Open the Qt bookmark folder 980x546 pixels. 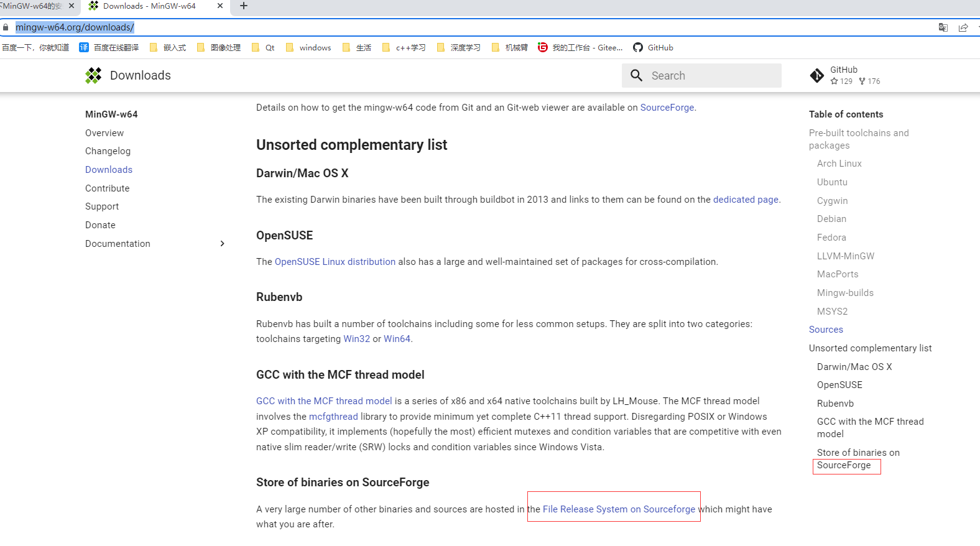263,47
